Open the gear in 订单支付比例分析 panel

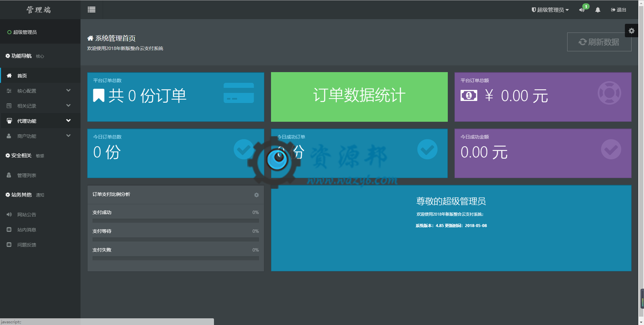[x=257, y=195]
